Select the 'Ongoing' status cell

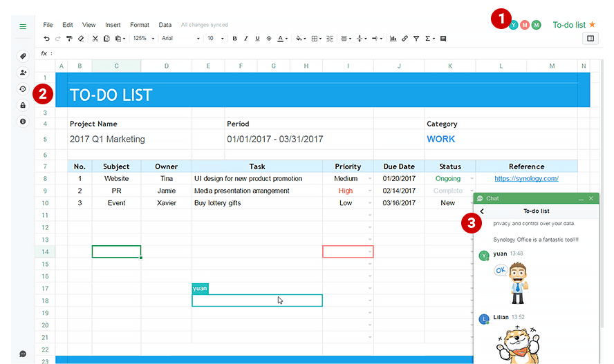click(450, 179)
